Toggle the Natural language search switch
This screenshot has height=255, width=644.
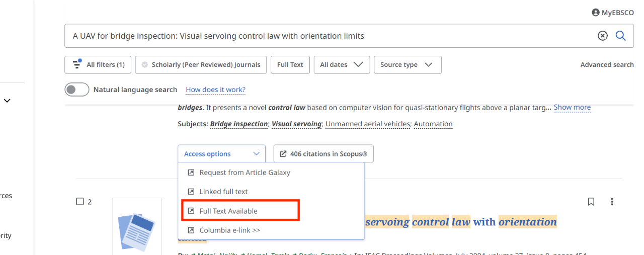pos(77,90)
